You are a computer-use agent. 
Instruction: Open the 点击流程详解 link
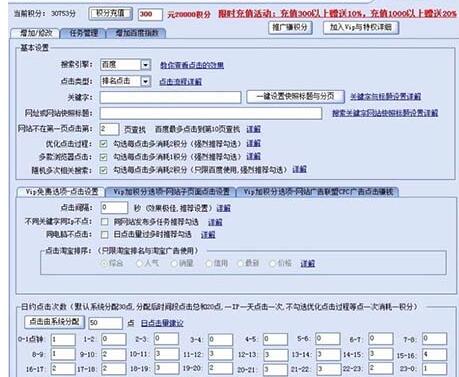[180, 82]
